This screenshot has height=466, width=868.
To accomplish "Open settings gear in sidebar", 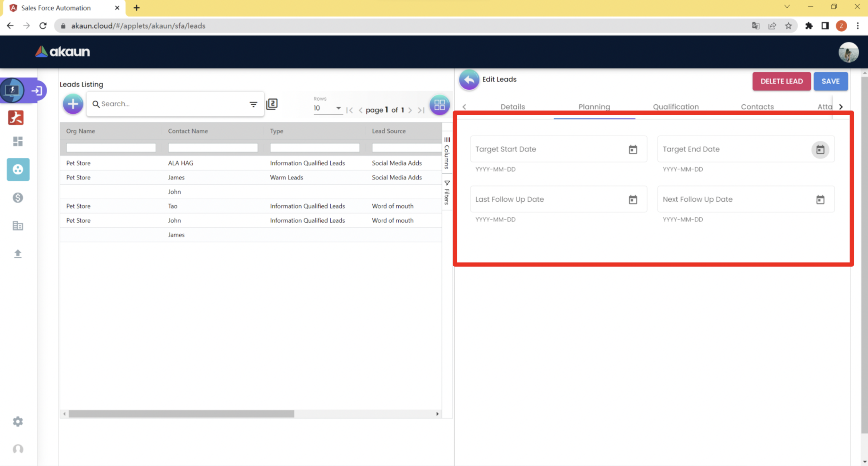I will pos(18,421).
